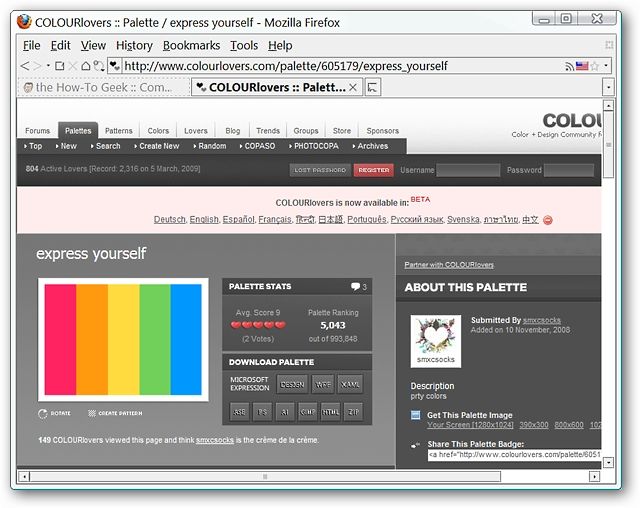Open the Edit menu
Viewport: 640px width, 508px height.
pos(60,45)
